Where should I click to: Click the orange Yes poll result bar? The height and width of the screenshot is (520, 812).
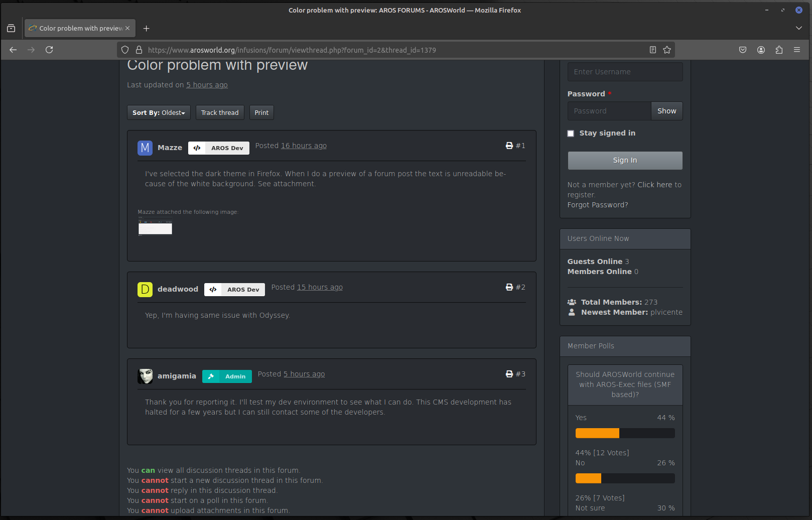[x=597, y=433]
